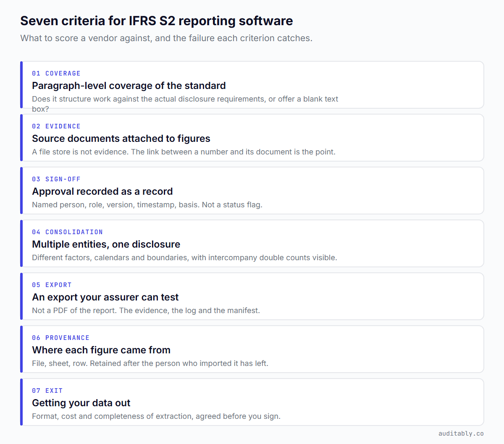The height and width of the screenshot is (444, 504).
Task: Click the "06 PROVENANCE" label
Action: pos(60,338)
